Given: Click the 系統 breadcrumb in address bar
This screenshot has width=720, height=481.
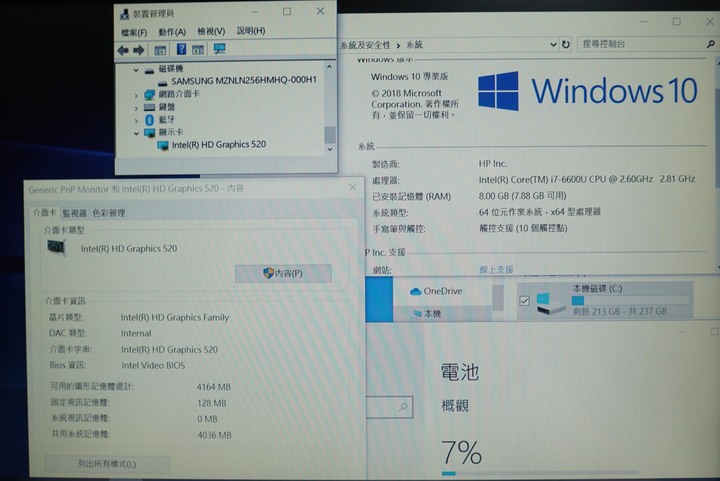Looking at the screenshot, I should coord(414,45).
